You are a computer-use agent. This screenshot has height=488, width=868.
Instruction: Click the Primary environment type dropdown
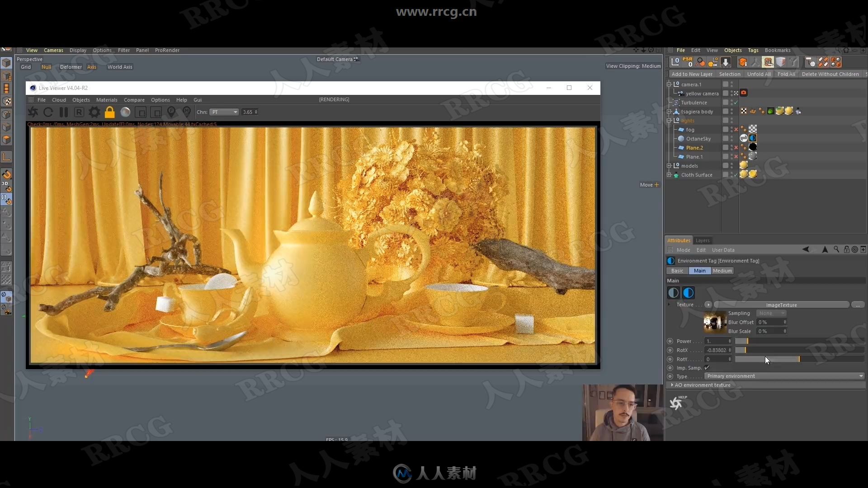click(x=783, y=375)
